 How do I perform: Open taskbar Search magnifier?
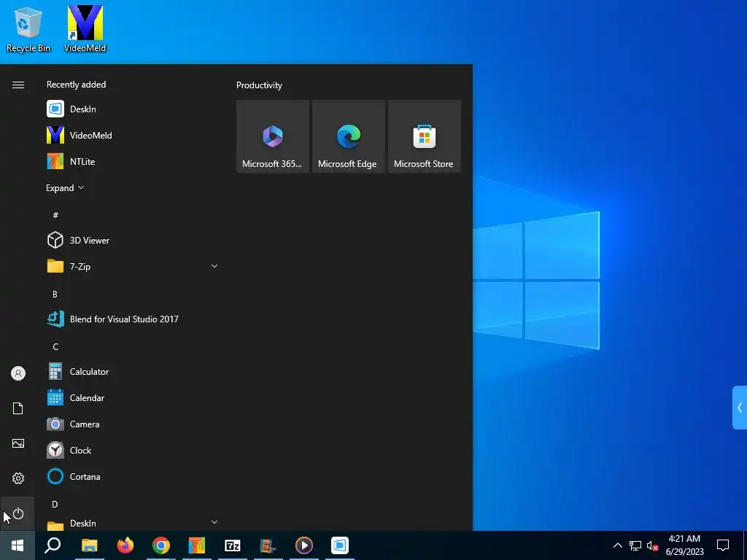53,545
